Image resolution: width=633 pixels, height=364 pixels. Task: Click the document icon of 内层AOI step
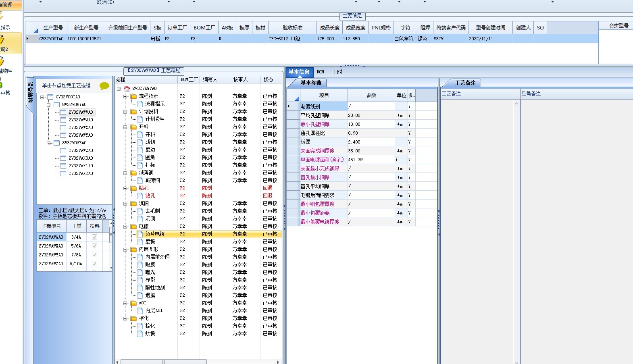[140, 310]
